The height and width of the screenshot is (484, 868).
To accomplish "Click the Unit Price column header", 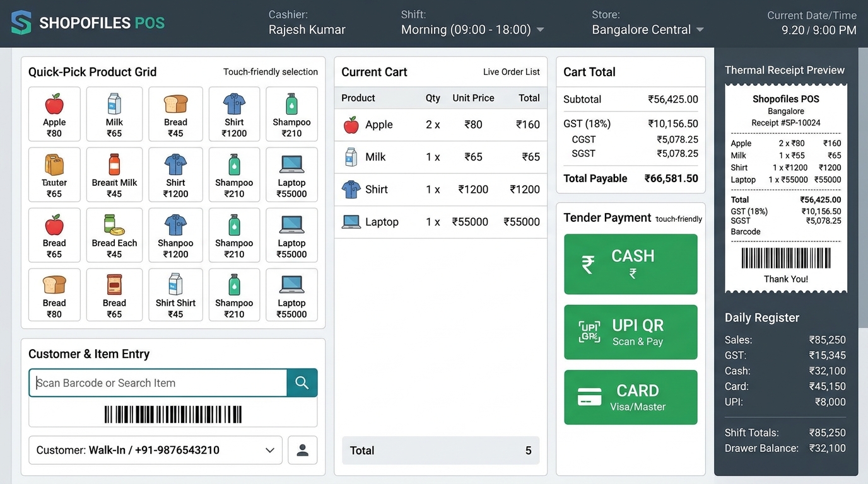I will tap(473, 98).
